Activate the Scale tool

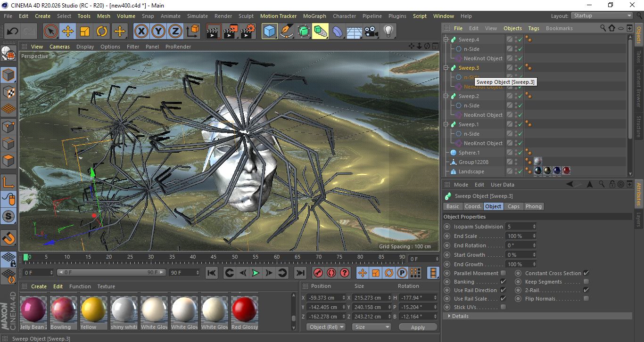point(85,32)
